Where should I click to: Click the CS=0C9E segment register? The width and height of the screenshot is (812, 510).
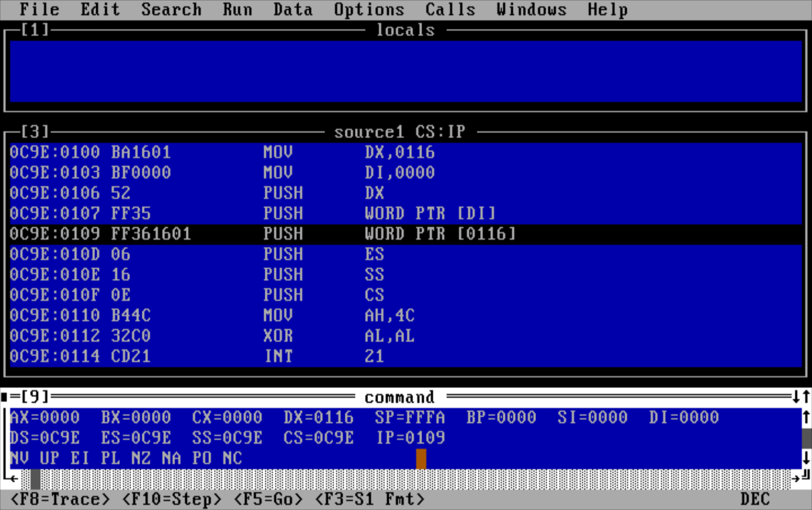click(x=319, y=438)
